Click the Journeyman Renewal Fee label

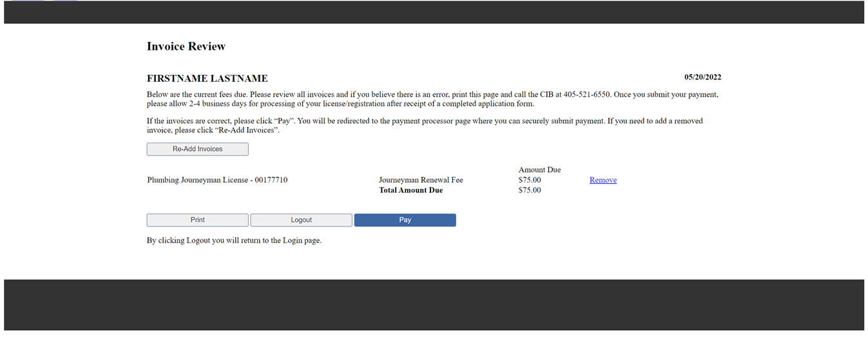[421, 180]
